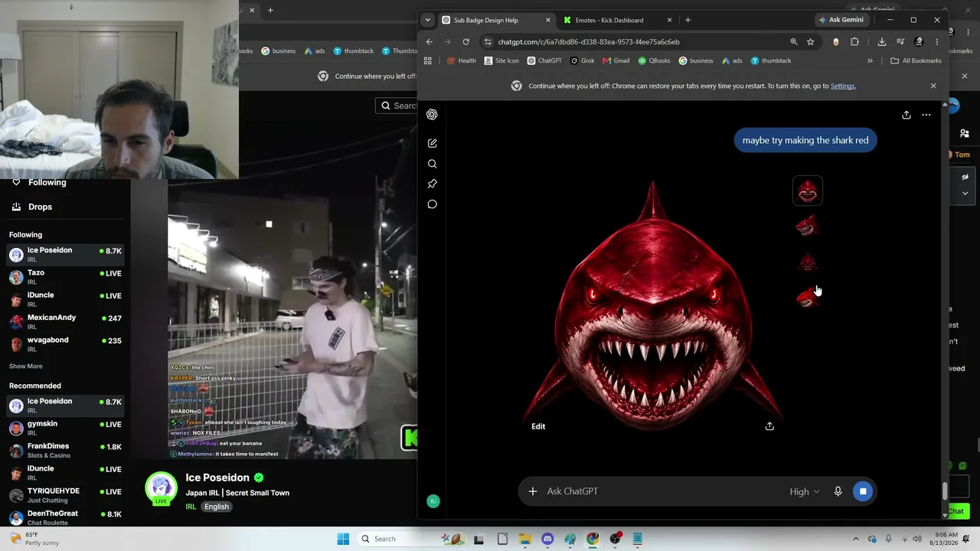This screenshot has height=551, width=980.
Task: Click Edit on the shark image
Action: pos(538,426)
